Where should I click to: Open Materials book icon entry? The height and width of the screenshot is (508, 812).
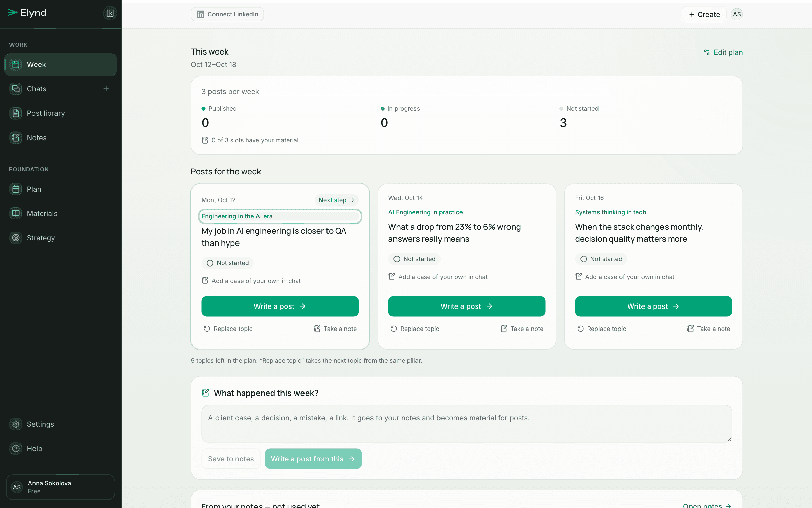61,213
